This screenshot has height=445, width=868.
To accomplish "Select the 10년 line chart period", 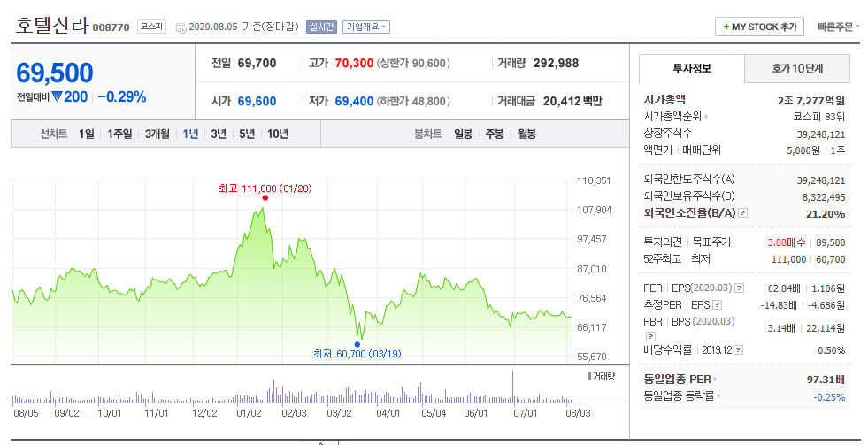I will click(278, 134).
